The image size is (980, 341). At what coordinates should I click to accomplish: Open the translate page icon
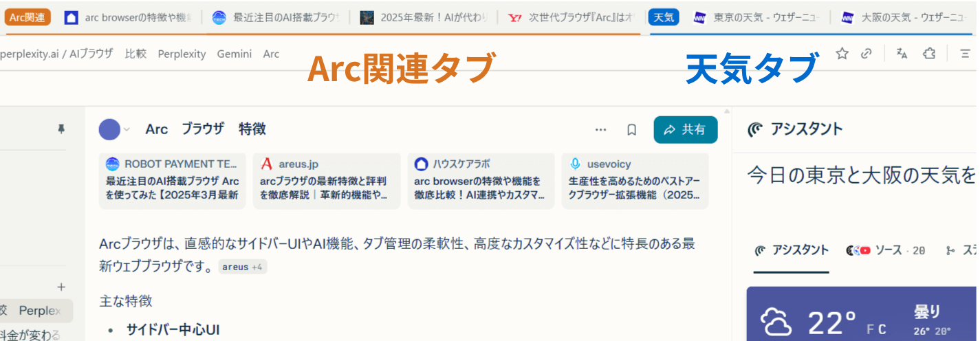coord(902,54)
